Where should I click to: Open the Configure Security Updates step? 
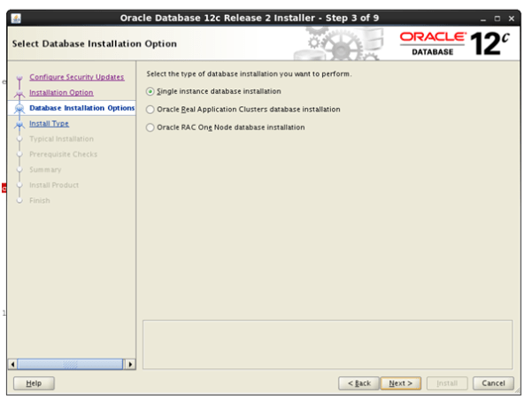click(76, 77)
